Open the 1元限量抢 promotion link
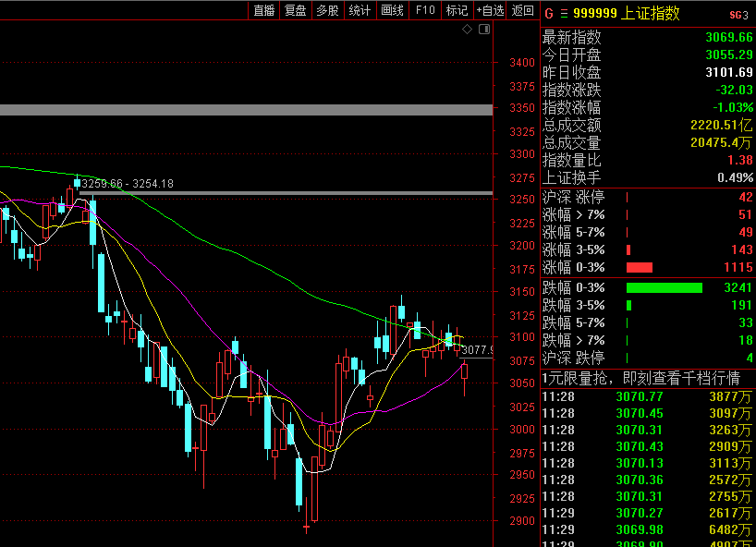Screen dimensions: 756x547 click(640, 378)
